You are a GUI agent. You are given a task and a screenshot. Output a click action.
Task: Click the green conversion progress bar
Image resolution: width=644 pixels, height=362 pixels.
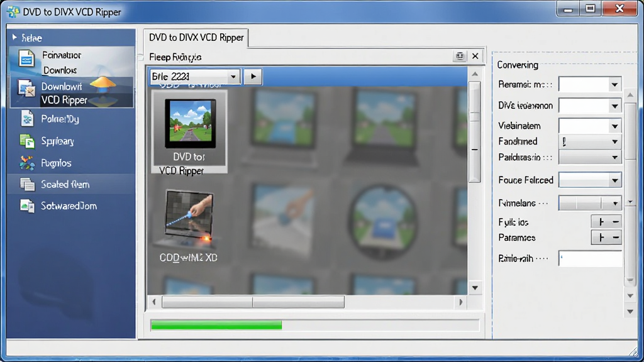216,325
